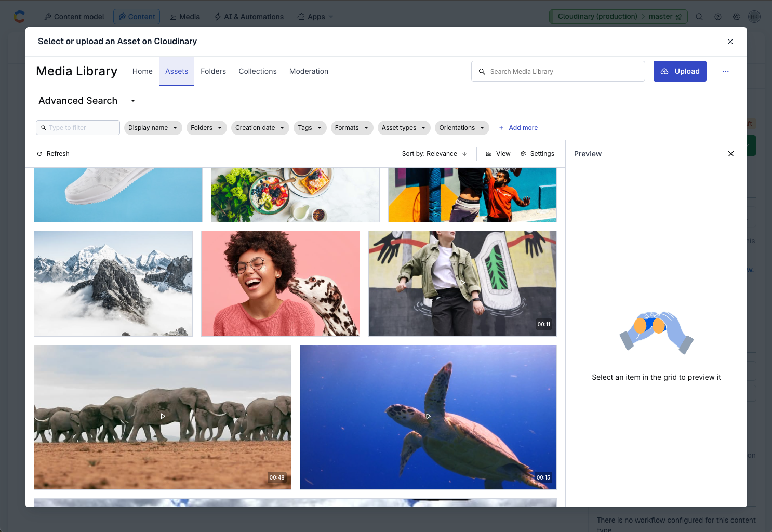This screenshot has height=532, width=772.
Task: Expand the Advanced Search dropdown arrow
Action: click(133, 101)
